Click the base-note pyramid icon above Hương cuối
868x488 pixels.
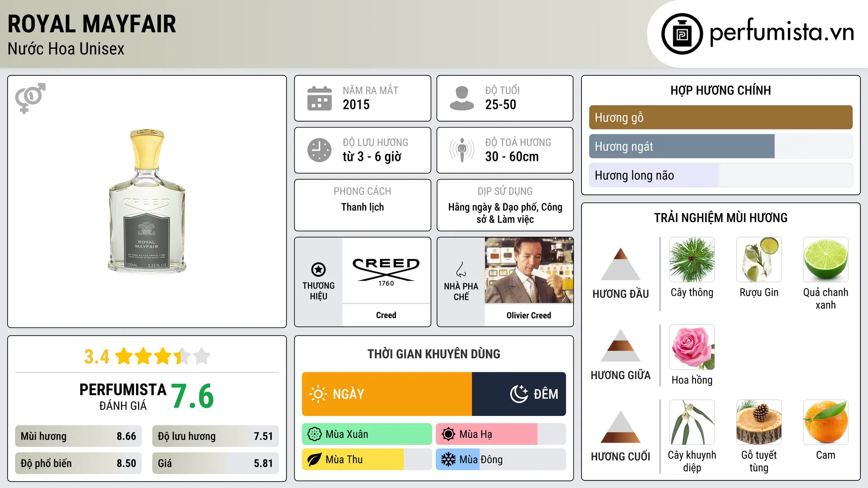(620, 427)
